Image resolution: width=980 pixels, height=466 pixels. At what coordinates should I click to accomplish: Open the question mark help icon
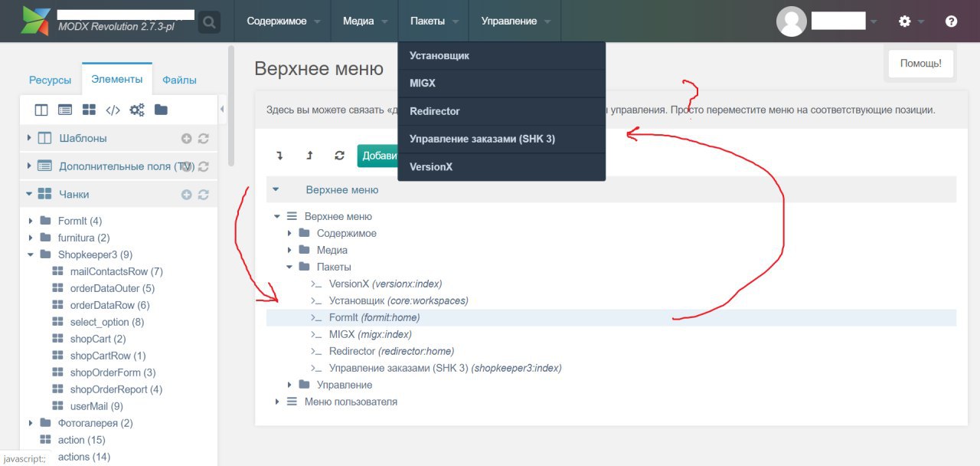point(952,21)
